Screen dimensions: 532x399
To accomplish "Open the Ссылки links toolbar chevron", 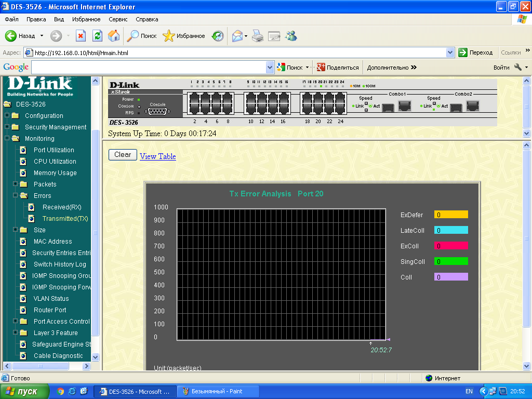I will [x=528, y=50].
